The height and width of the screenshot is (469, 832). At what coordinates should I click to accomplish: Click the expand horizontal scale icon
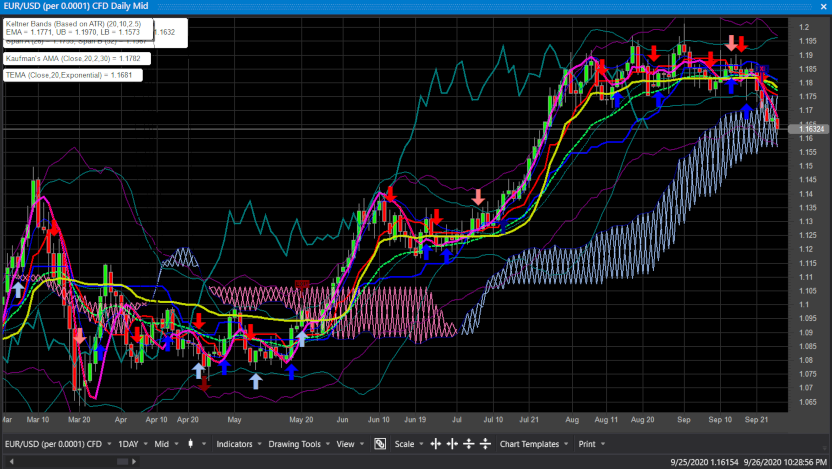(x=436, y=444)
